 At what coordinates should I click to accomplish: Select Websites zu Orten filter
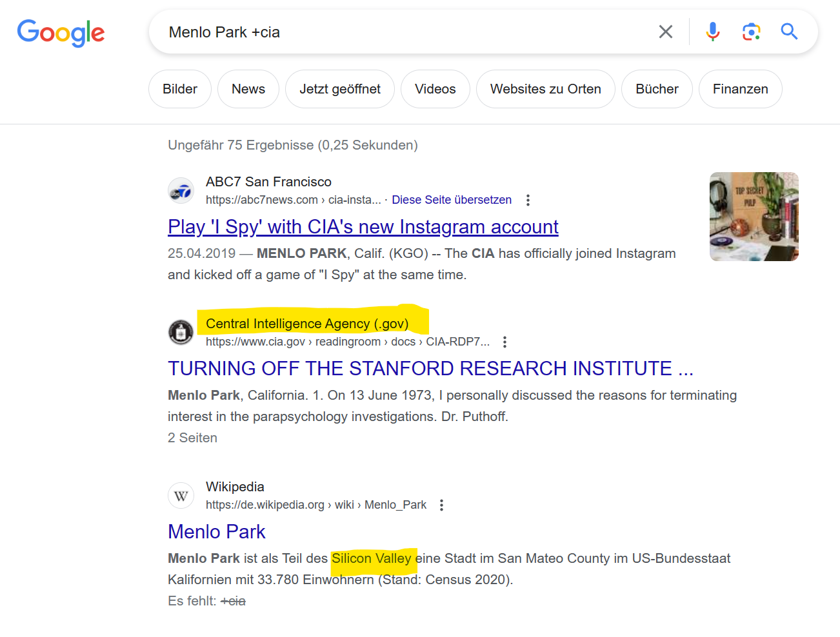(x=546, y=89)
